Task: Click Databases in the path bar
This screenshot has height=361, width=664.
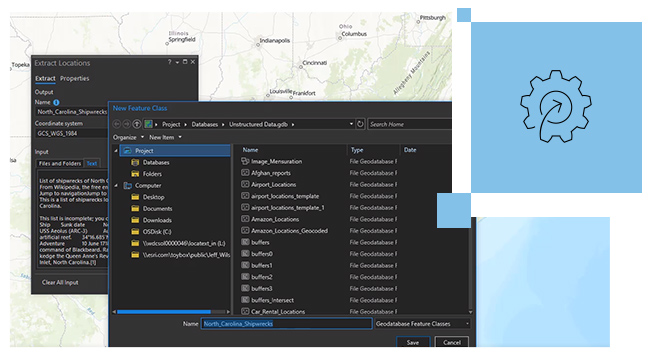Action: (205, 125)
